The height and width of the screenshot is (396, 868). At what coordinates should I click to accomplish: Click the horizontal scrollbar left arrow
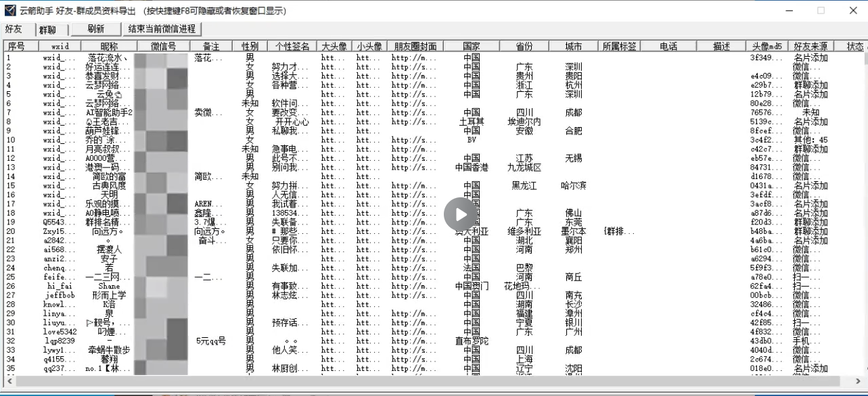coord(9,380)
